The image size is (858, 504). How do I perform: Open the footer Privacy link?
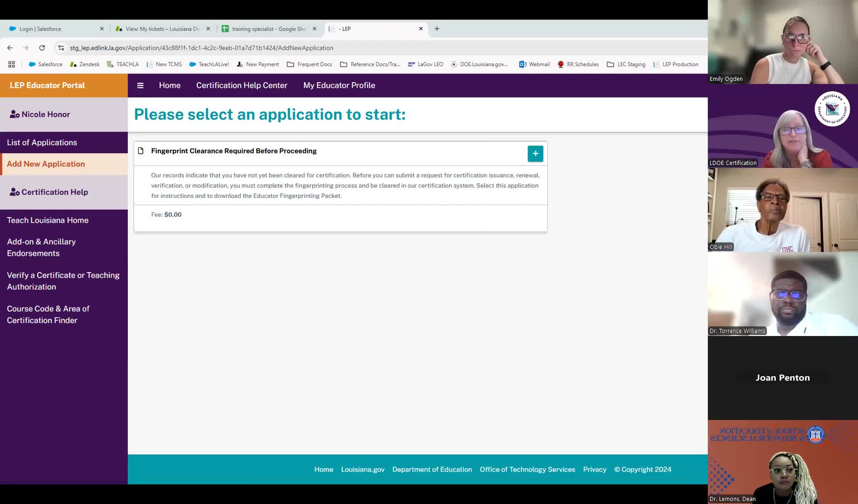click(595, 469)
